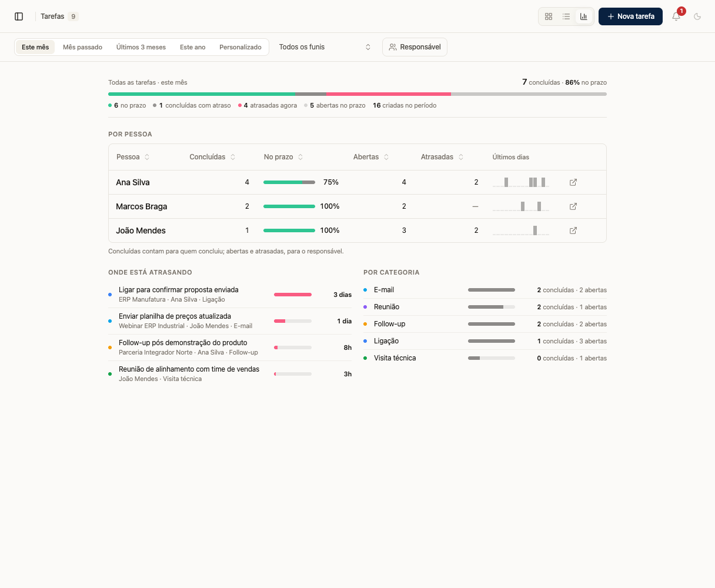Open Ana Silva row
The image size is (715, 588).
357,182
